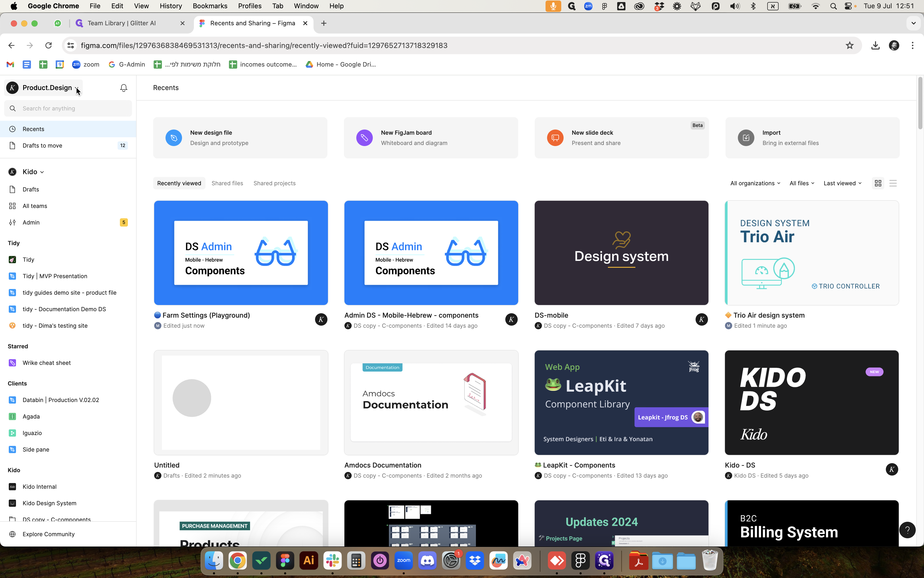Open the Last viewed sort dropdown

(x=842, y=183)
